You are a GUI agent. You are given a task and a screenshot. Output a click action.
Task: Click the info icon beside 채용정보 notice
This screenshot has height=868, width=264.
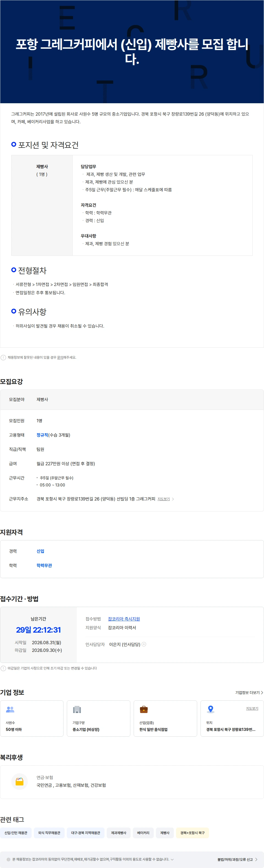coord(3,358)
